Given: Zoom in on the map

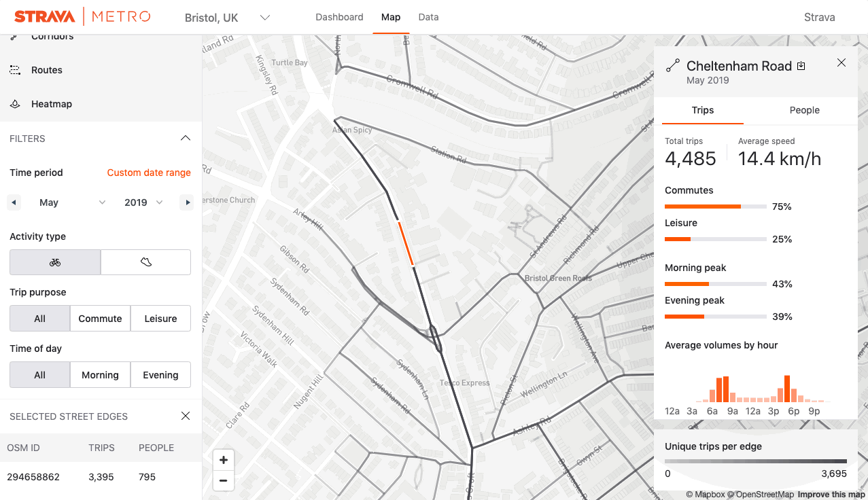Looking at the screenshot, I should 224,460.
